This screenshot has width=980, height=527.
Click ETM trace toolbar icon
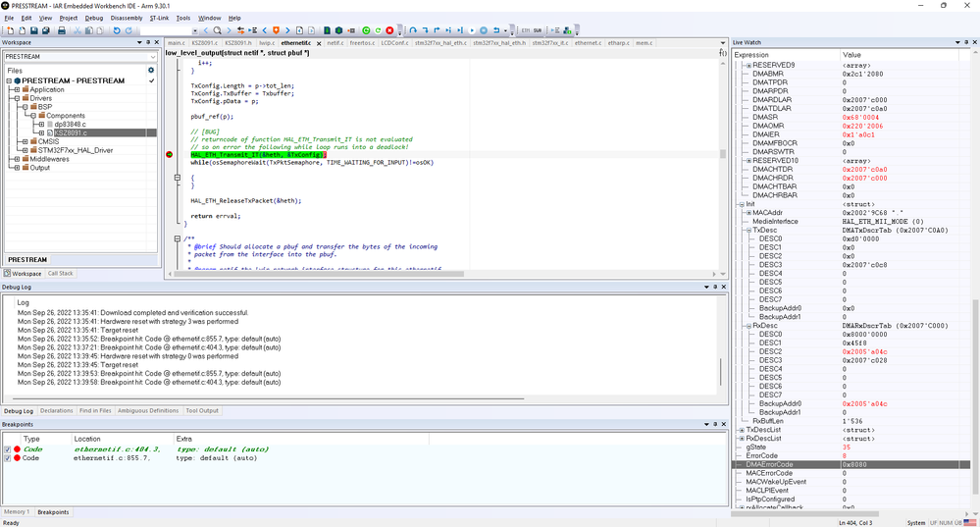526,30
